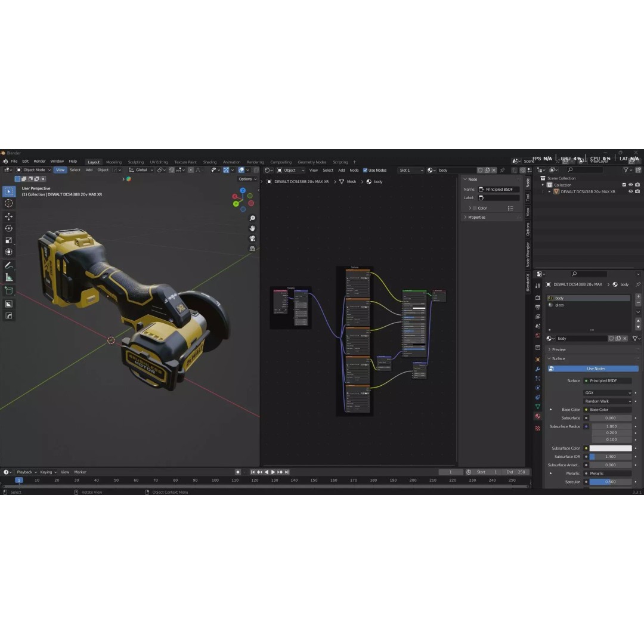644x644 pixels.
Task: Open the Slot 1 dropdown
Action: [411, 170]
